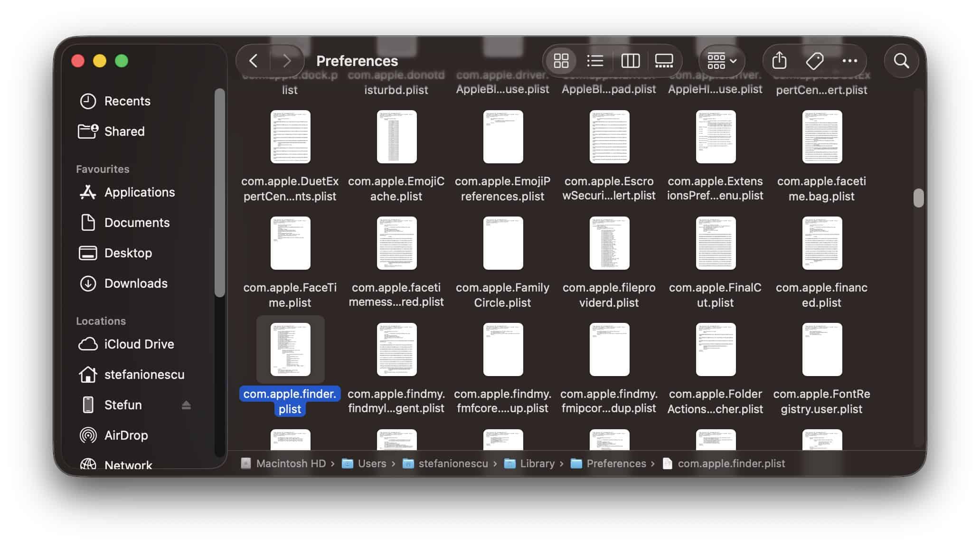Open Applications in sidebar
Image resolution: width=980 pixels, height=547 pixels.
click(140, 192)
